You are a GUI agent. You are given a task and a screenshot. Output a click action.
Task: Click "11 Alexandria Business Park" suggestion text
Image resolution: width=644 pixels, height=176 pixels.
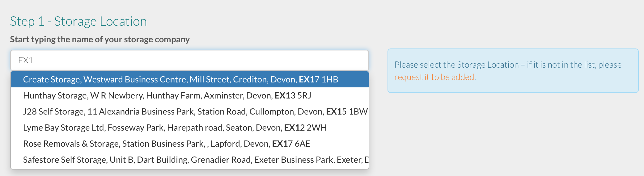pos(141,112)
